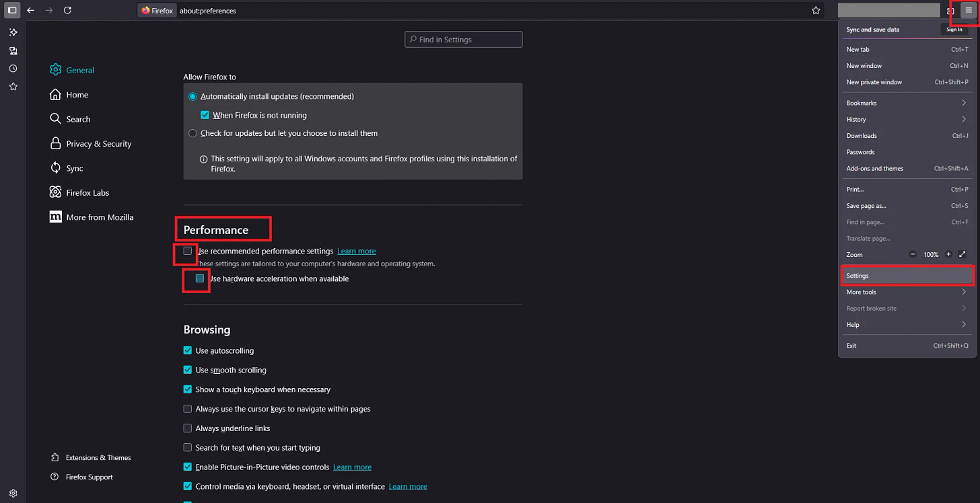980x503 pixels.
Task: Click the sidebar customize gear icon
Action: (13, 492)
